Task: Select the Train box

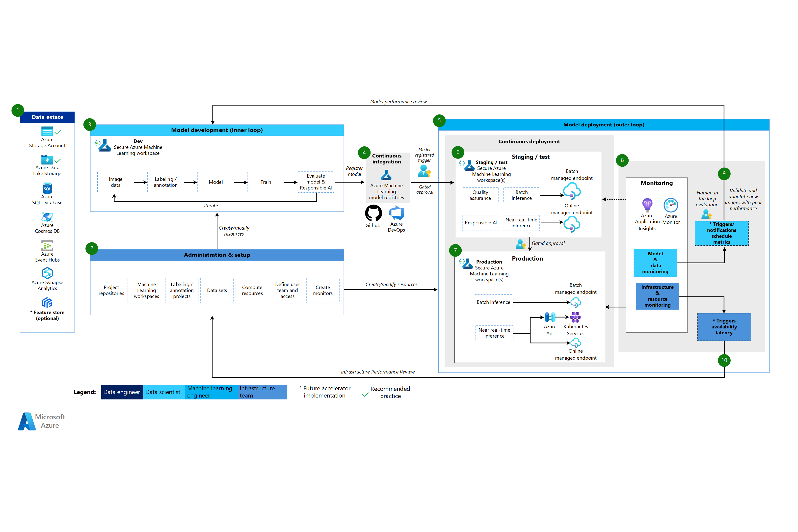Action: [x=266, y=182]
